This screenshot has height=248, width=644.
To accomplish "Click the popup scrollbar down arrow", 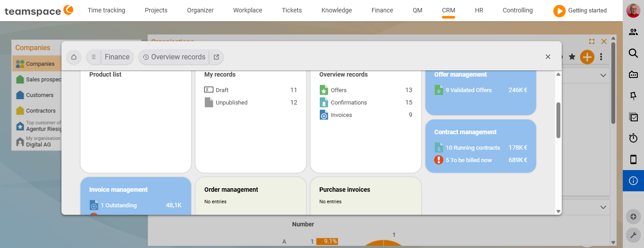I will (558, 212).
